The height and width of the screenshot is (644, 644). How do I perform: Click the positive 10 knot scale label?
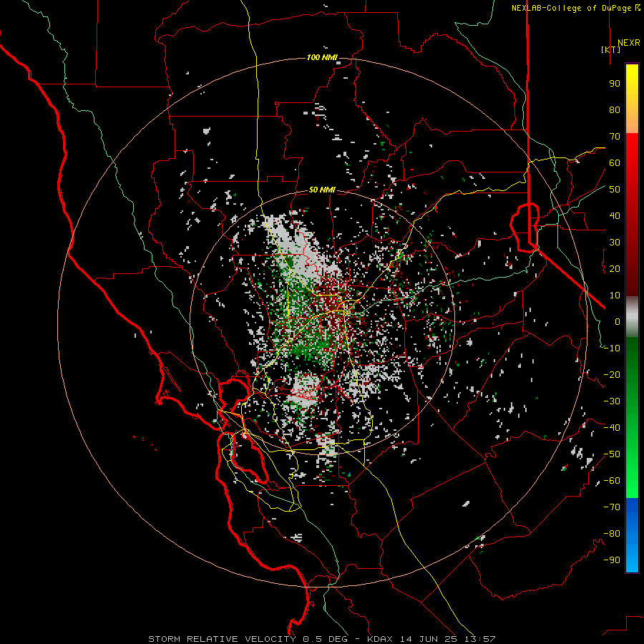[x=615, y=296]
